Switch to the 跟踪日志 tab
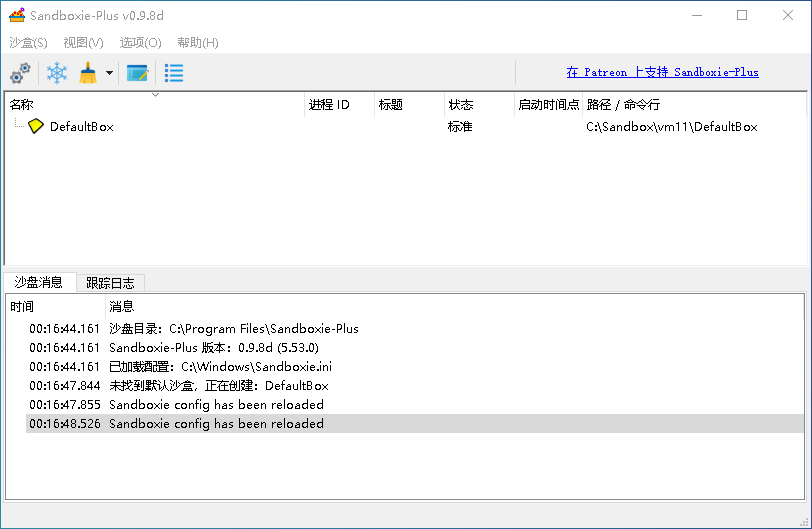 pos(110,283)
